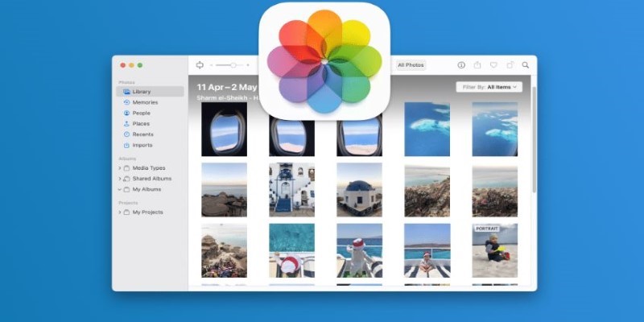Click the Rotate icon in the toolbar
Viewport: 644px width, 322px height.
coord(510,65)
